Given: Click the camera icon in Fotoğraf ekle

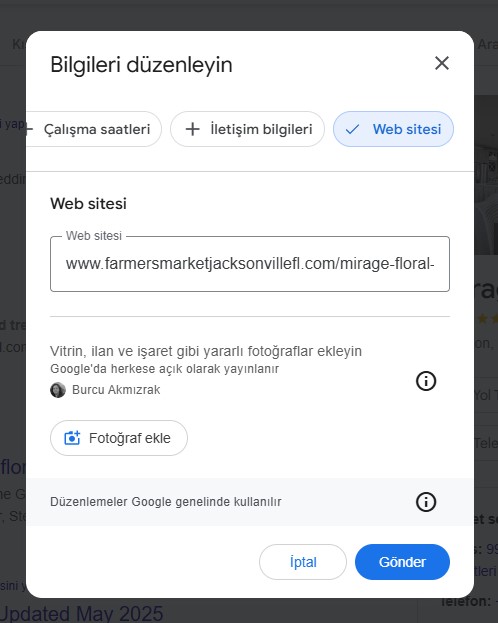Looking at the screenshot, I should (x=72, y=438).
